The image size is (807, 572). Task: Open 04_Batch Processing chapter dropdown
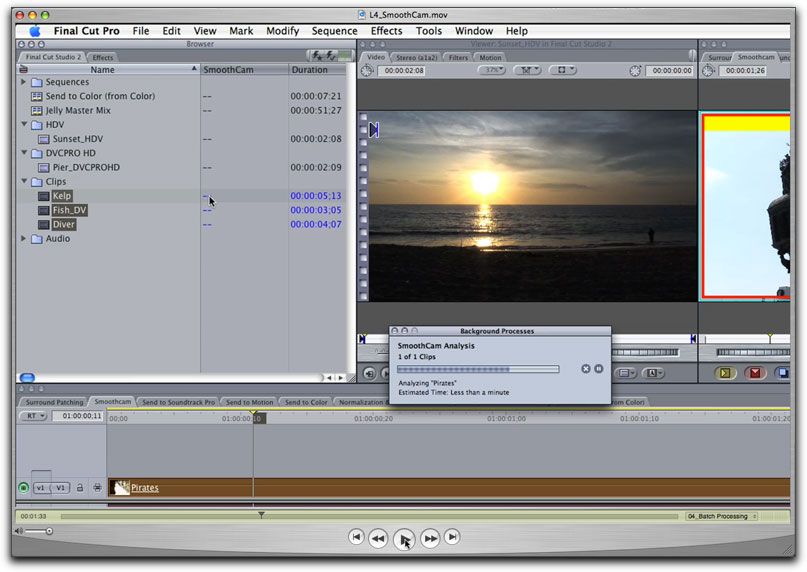[x=722, y=516]
